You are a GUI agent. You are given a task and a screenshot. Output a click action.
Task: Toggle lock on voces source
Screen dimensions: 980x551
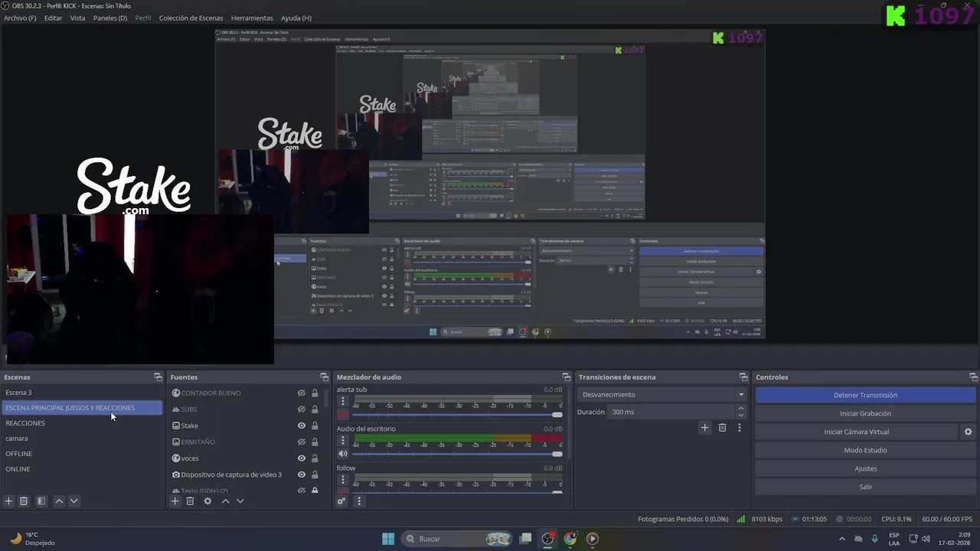pyautogui.click(x=315, y=458)
